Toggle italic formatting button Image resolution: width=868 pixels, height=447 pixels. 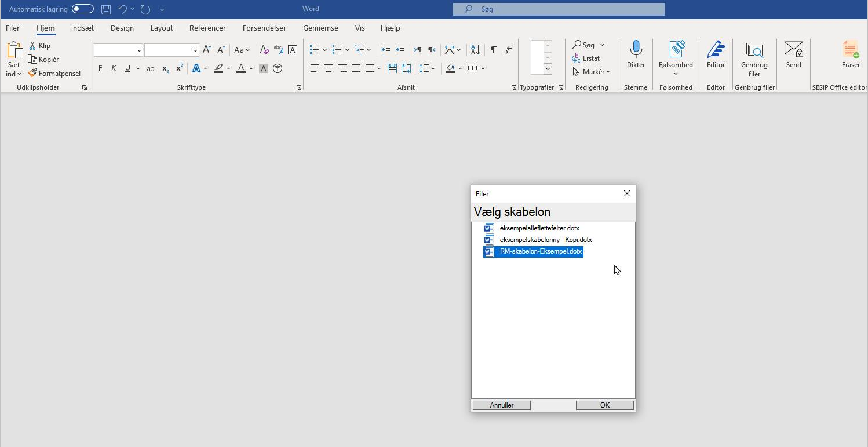tap(114, 68)
